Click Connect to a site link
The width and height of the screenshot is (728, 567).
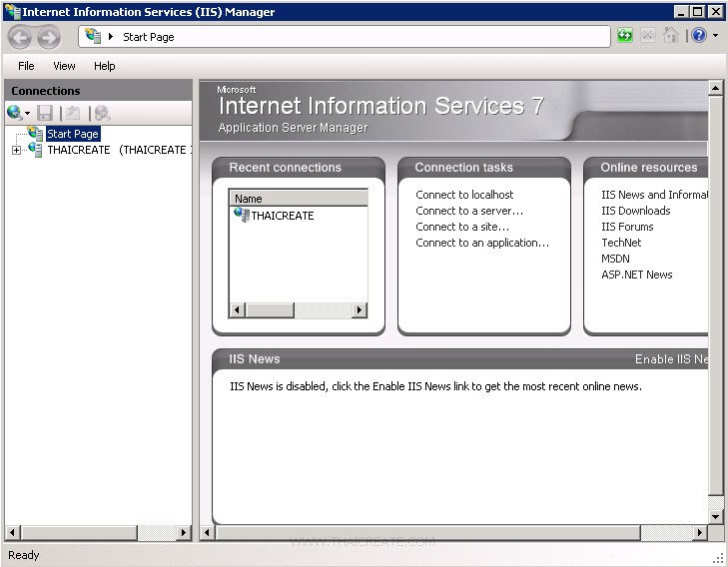[462, 227]
